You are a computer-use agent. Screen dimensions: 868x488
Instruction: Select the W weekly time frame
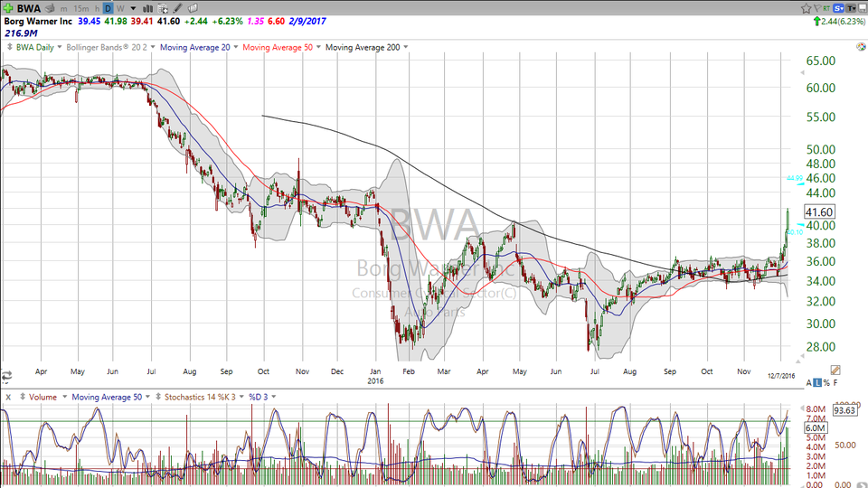[119, 8]
